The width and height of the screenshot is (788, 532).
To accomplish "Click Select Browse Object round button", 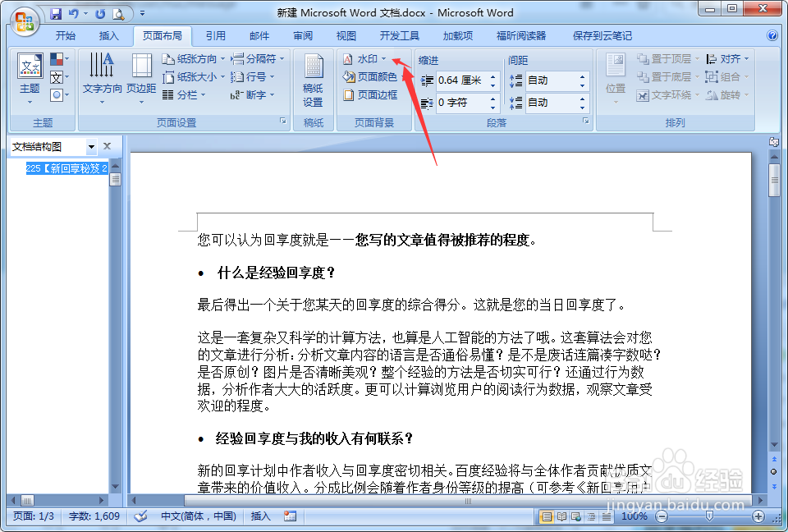I will pyautogui.click(x=774, y=472).
